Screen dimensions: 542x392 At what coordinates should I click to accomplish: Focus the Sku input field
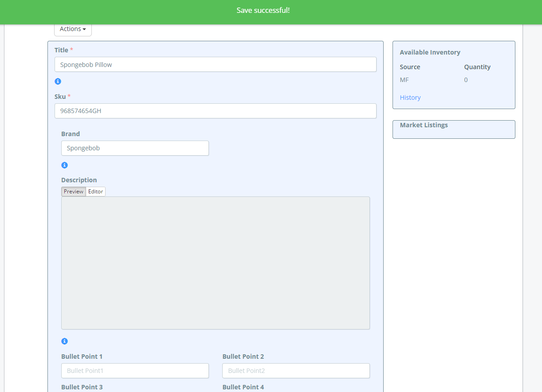(x=216, y=111)
